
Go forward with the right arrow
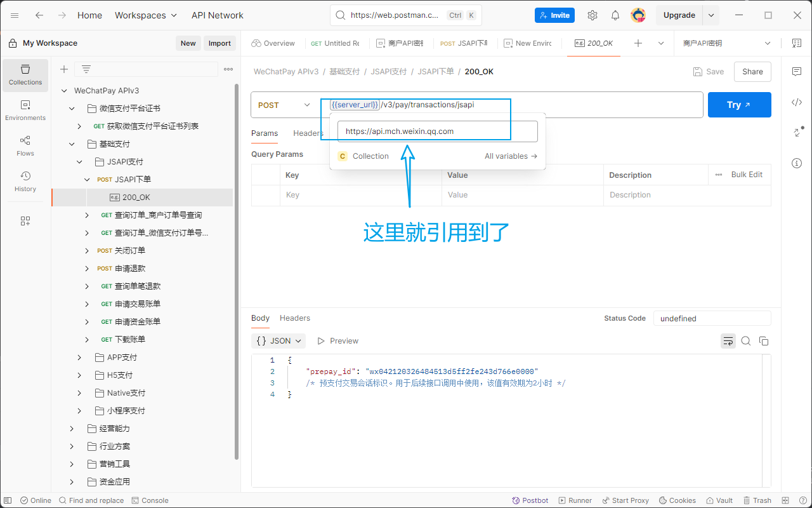(x=62, y=15)
